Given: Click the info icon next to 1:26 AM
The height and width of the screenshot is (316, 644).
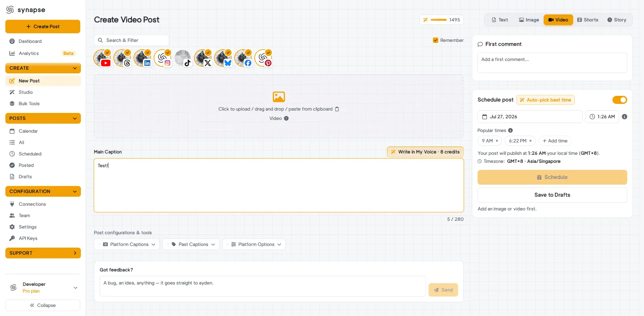Looking at the screenshot, I should pyautogui.click(x=625, y=117).
